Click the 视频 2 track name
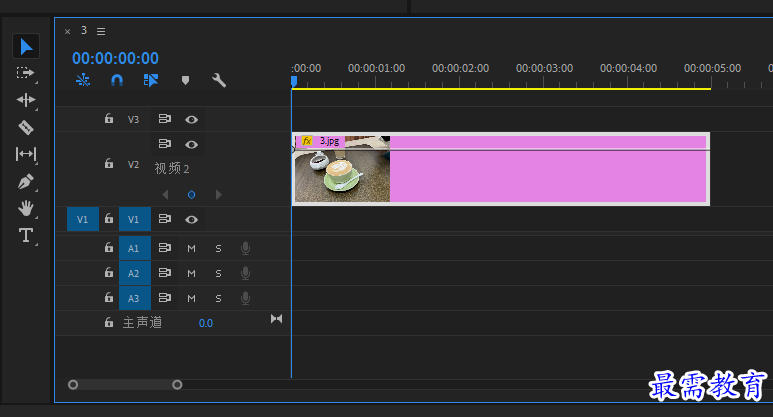The width and height of the screenshot is (773, 417). click(172, 169)
